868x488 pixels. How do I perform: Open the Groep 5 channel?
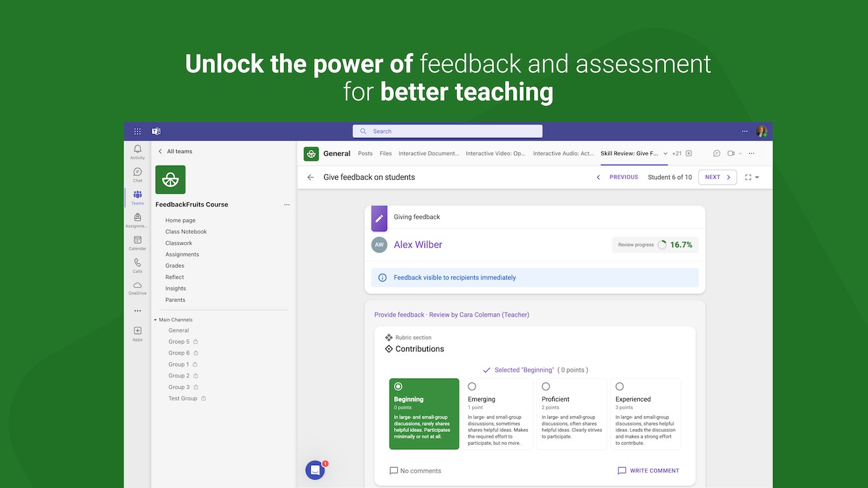(179, 342)
